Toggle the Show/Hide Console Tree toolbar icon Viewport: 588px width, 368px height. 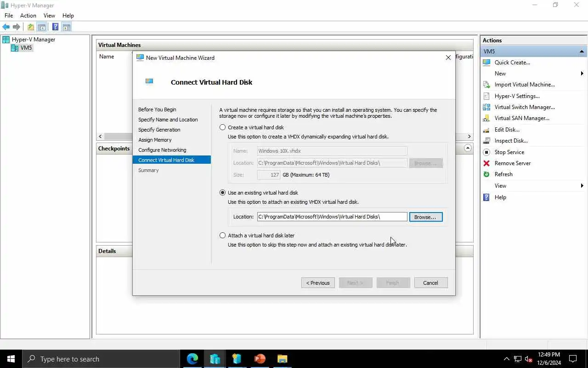41,27
